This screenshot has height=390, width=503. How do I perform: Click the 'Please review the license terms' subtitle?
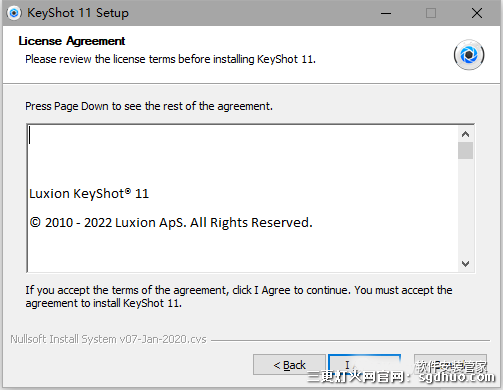(x=170, y=59)
